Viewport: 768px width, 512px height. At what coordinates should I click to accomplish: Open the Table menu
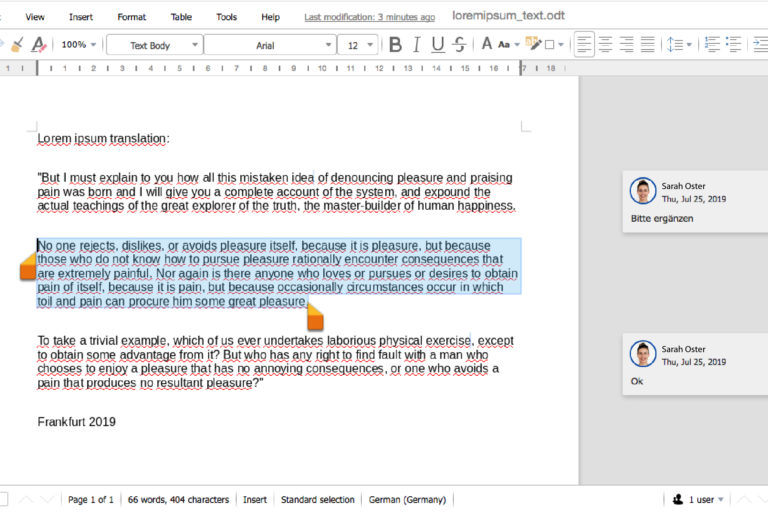click(181, 17)
